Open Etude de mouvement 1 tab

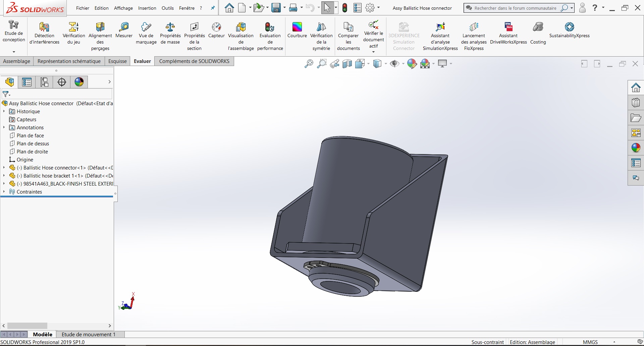pyautogui.click(x=88, y=334)
